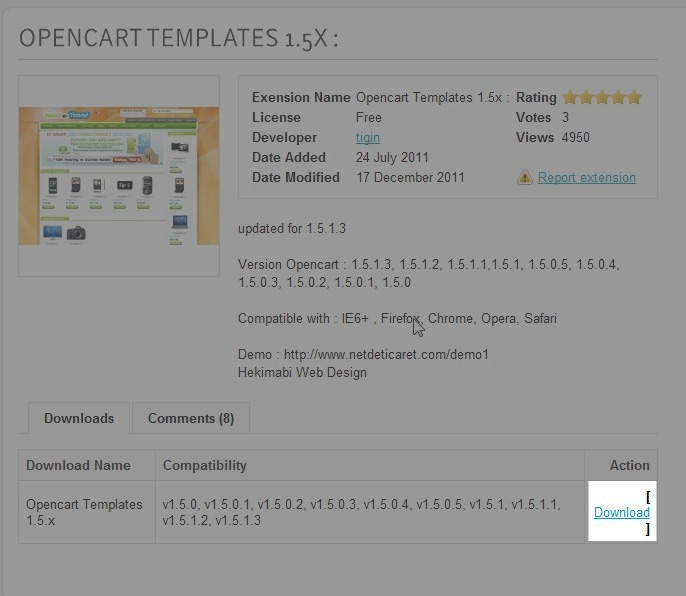The image size is (686, 596).
Task: Click the 'Version Opencart' versions paragraph
Action: (429, 273)
